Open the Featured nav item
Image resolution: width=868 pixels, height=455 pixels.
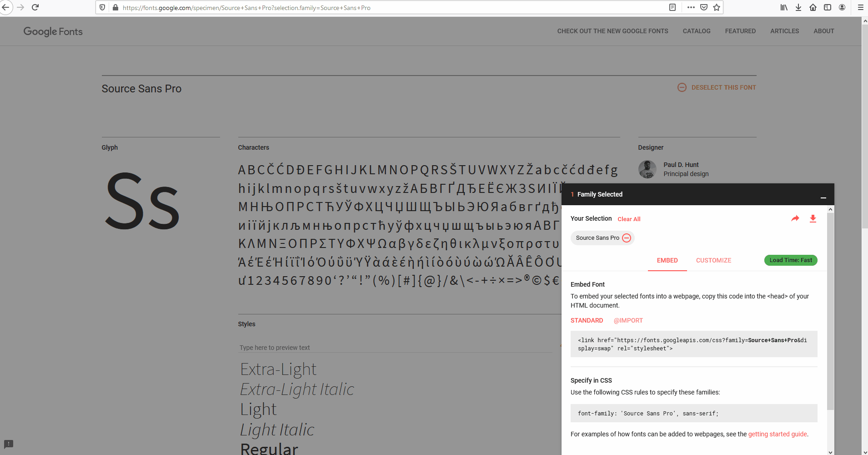(x=740, y=31)
